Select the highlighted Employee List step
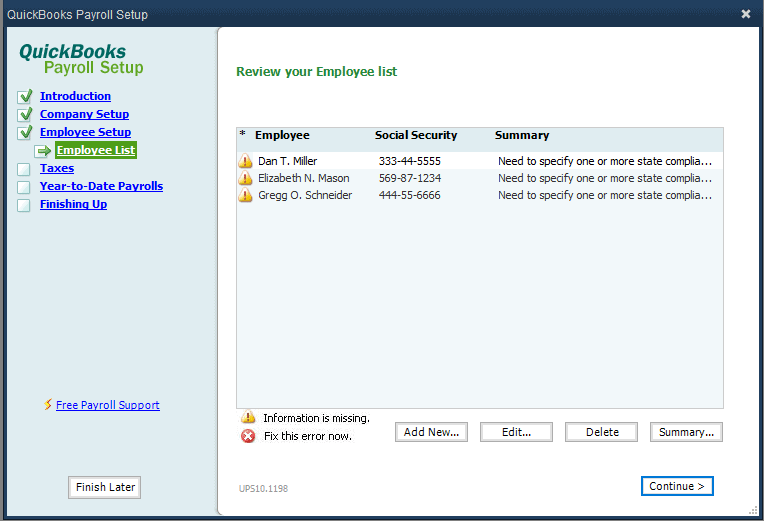 (96, 150)
